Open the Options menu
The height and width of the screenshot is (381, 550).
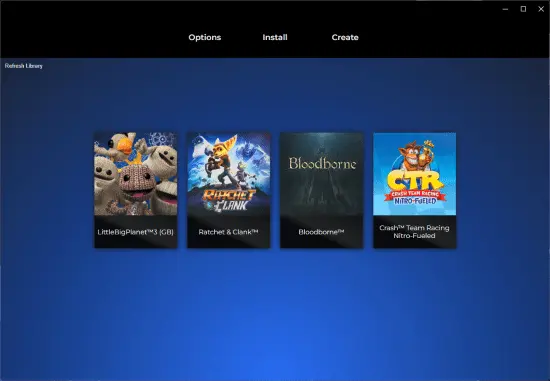click(204, 37)
